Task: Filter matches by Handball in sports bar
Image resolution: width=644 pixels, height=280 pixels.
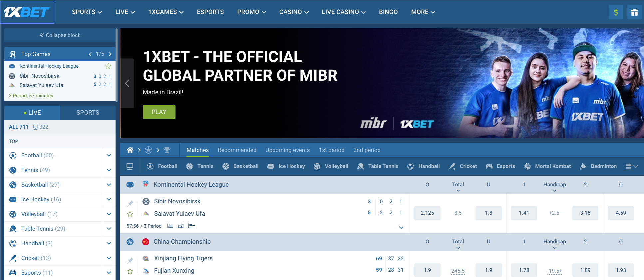Action: pos(423,166)
